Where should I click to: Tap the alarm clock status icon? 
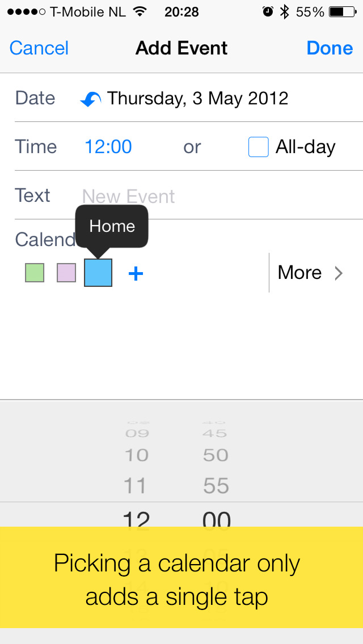click(x=268, y=12)
